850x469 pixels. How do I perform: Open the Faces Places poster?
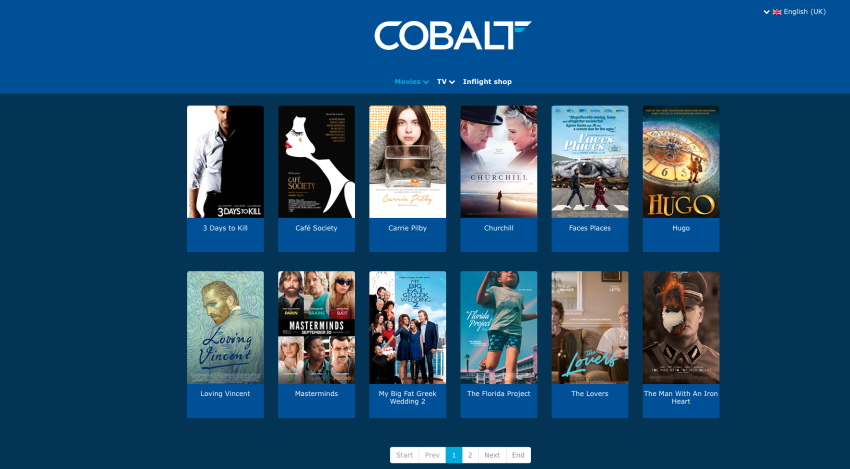point(590,162)
